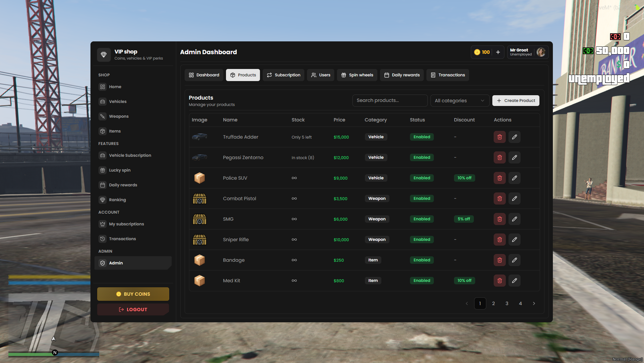Select current page 1 button
This screenshot has height=363, width=644.
pyautogui.click(x=480, y=303)
